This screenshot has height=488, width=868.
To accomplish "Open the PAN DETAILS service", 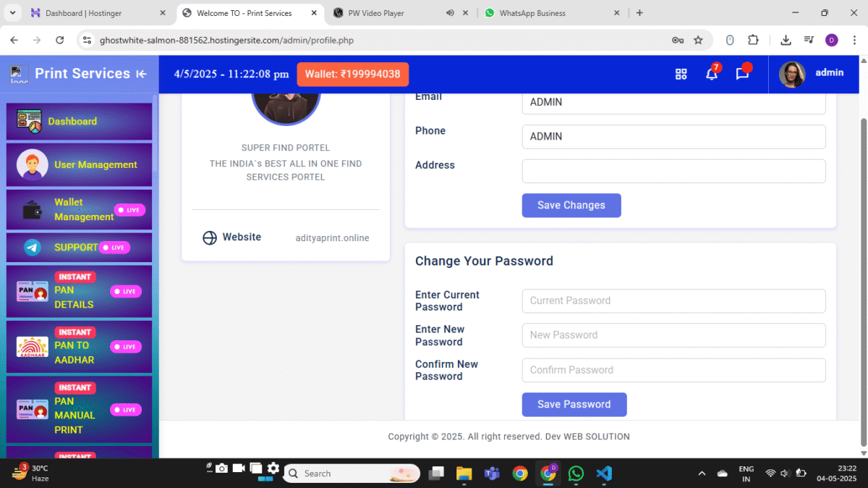I will (x=80, y=291).
